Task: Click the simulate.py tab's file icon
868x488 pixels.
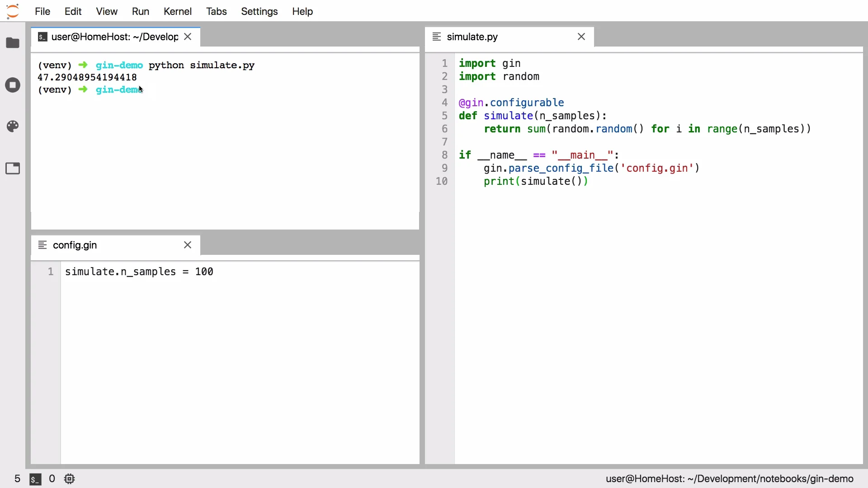Action: coord(437,37)
